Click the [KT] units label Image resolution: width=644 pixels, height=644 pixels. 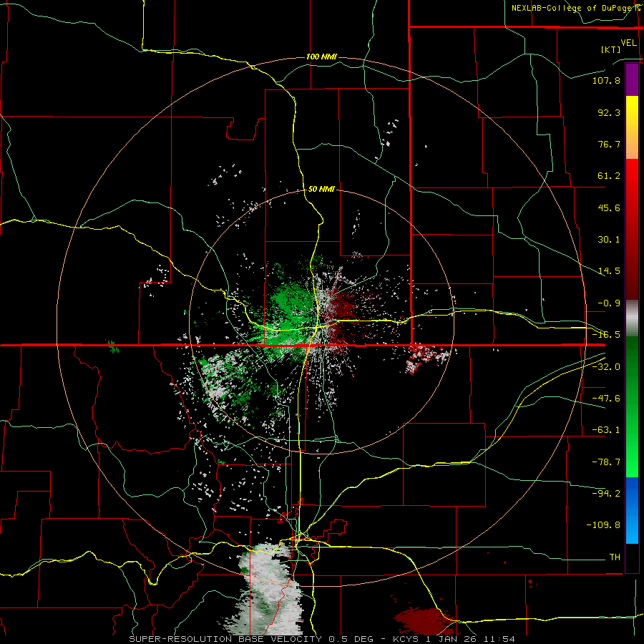(x=611, y=49)
